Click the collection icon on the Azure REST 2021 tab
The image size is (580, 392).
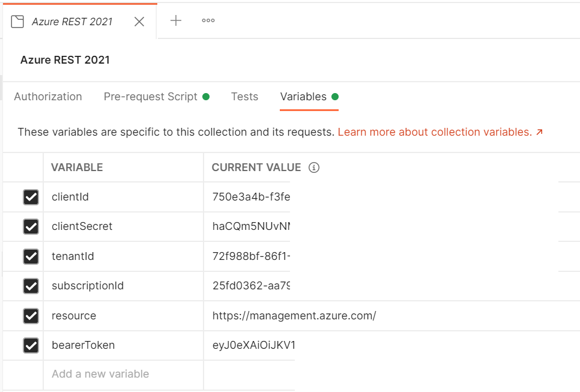pos(17,21)
